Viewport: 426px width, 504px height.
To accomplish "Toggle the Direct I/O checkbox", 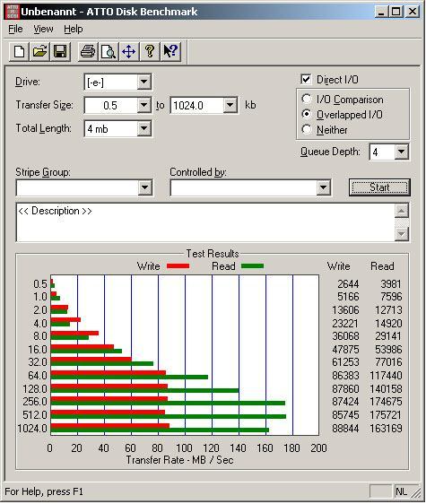I will (306, 80).
